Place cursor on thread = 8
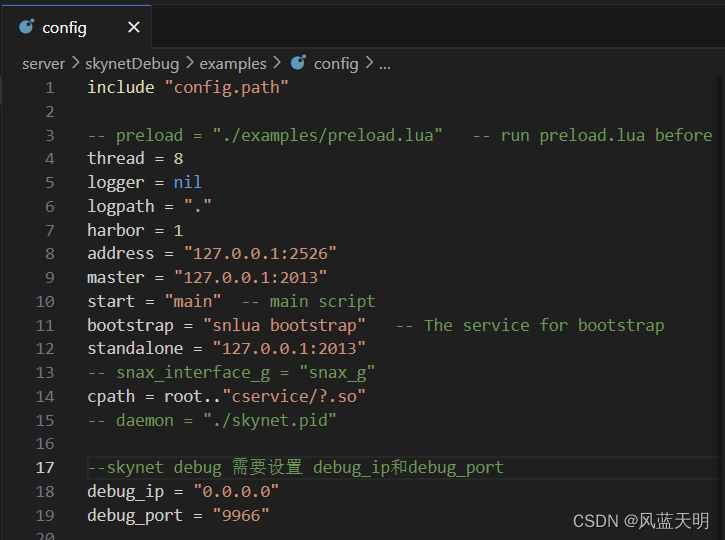Screen dimensions: 725x540 [135, 159]
